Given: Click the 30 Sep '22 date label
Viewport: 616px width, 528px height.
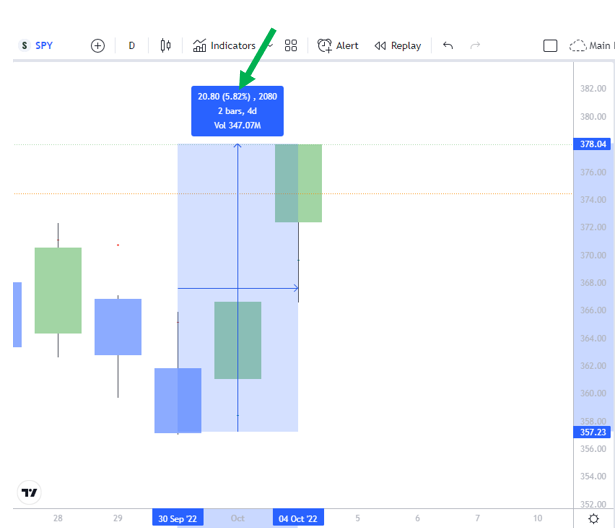Looking at the screenshot, I should pos(178,519).
